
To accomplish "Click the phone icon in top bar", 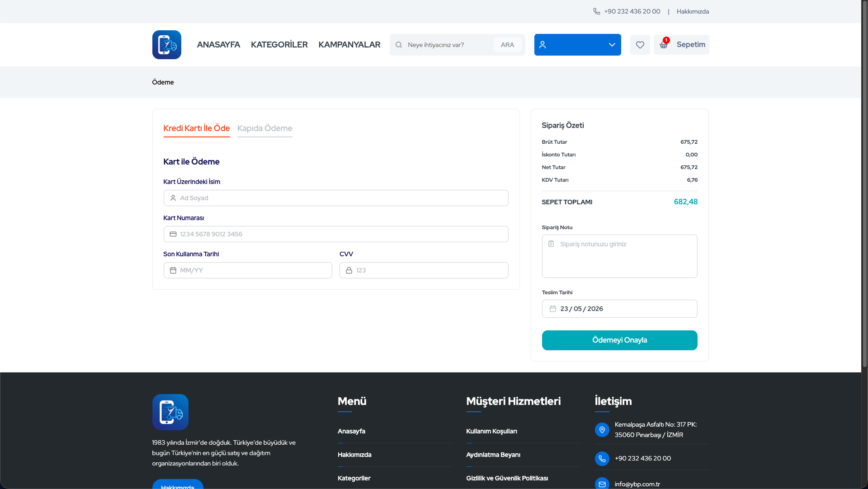I will [x=596, y=11].
